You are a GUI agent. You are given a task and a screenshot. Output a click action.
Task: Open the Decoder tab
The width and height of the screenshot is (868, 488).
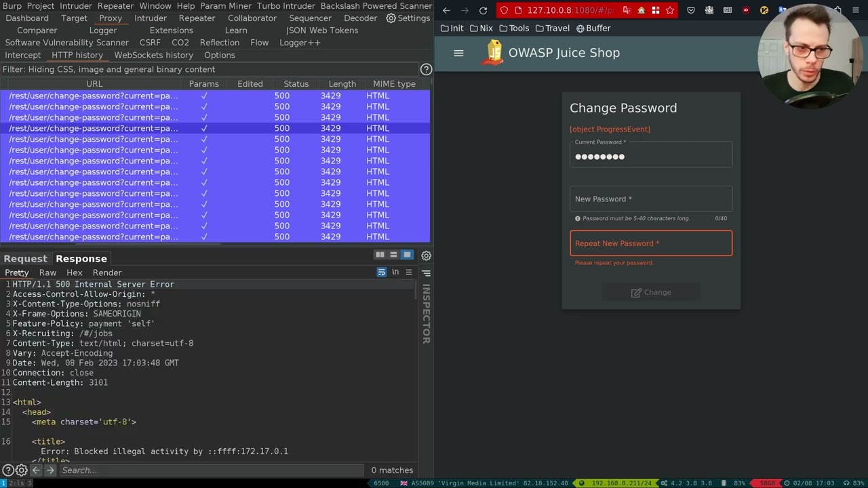360,18
